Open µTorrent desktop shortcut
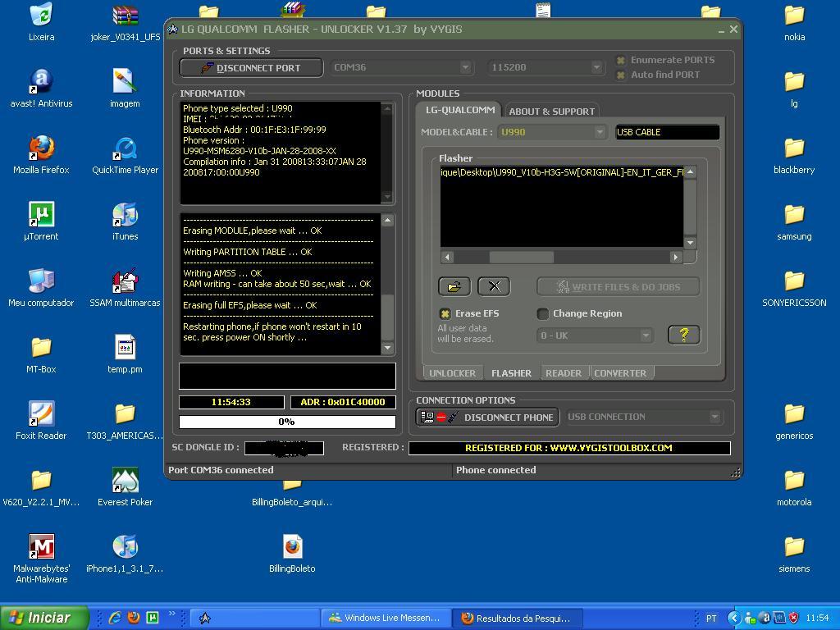This screenshot has width=840, height=630. point(41,214)
